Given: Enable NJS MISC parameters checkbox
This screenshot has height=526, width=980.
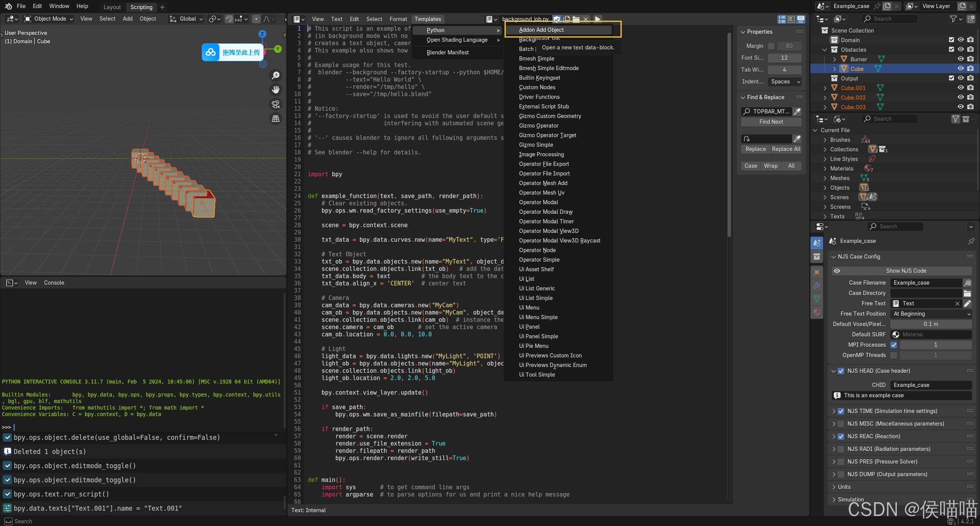Looking at the screenshot, I should (841, 424).
